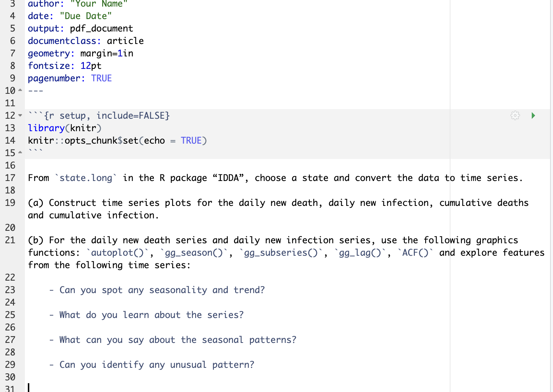The height and width of the screenshot is (392, 553).
Task: Click on 'library(knitr)' code line
Action: pyautogui.click(x=64, y=128)
